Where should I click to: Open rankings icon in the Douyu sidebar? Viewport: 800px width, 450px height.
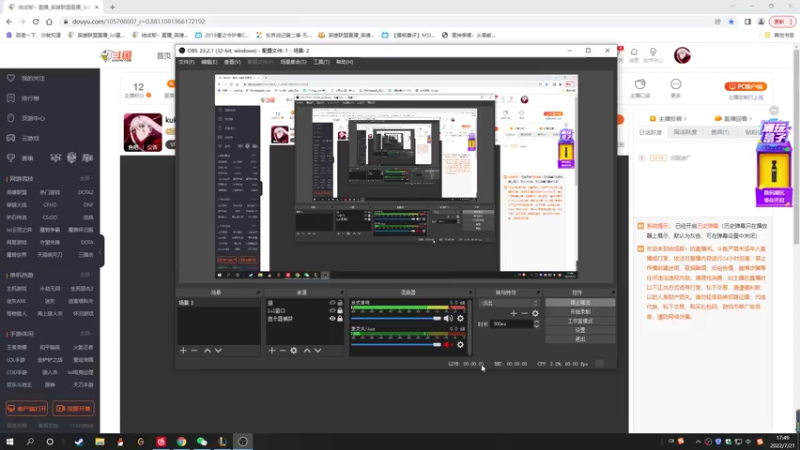11,98
